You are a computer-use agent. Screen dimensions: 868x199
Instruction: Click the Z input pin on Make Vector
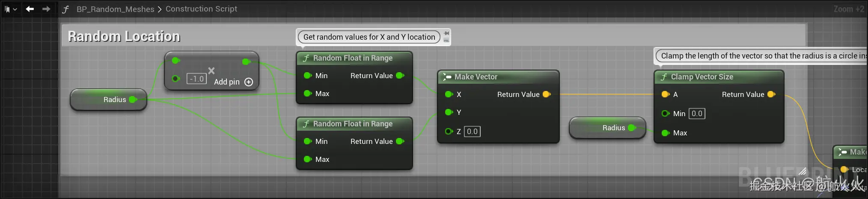tap(449, 132)
